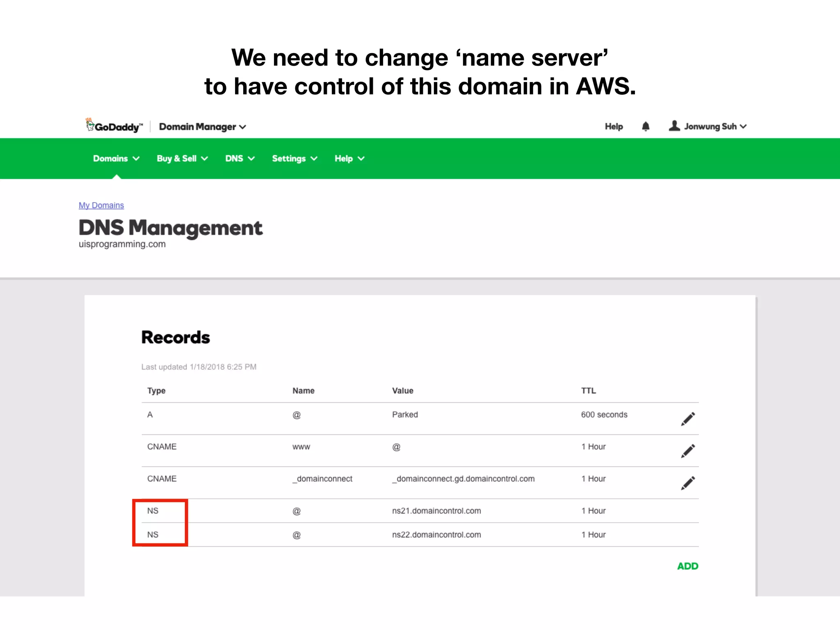Image resolution: width=840 pixels, height=630 pixels.
Task: Edit the www CNAME record pencil
Action: [x=688, y=451]
